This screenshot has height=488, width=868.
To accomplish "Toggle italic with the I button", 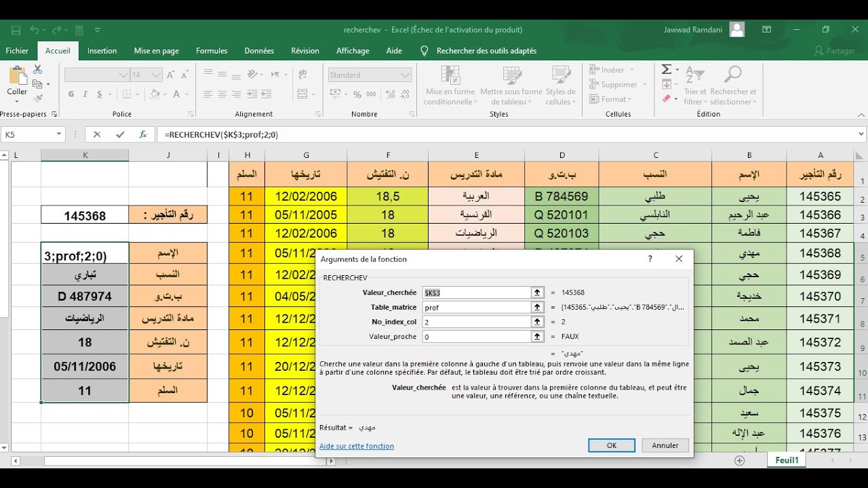I will (85, 94).
